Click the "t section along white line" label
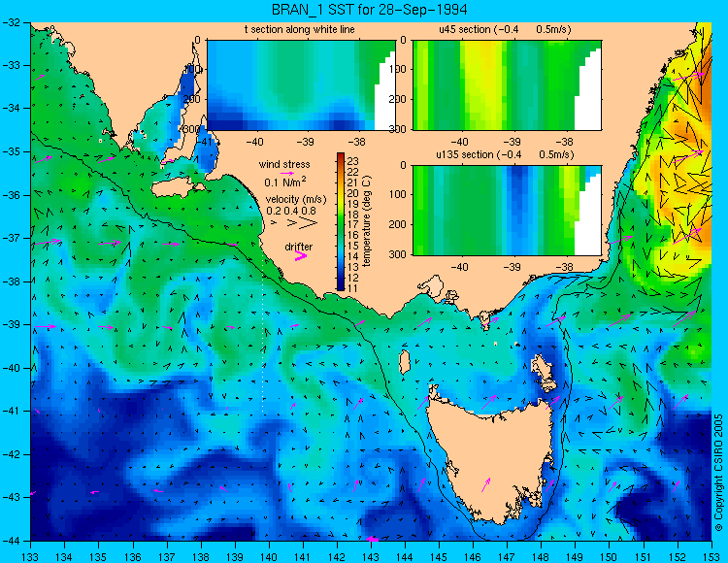 [x=300, y=30]
